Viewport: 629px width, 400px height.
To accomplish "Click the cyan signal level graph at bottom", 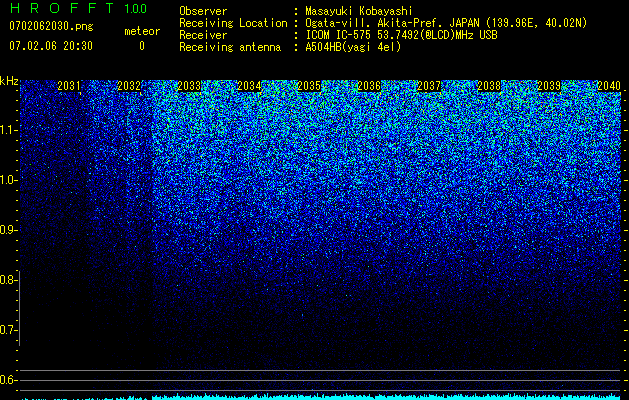I will pos(321,397).
